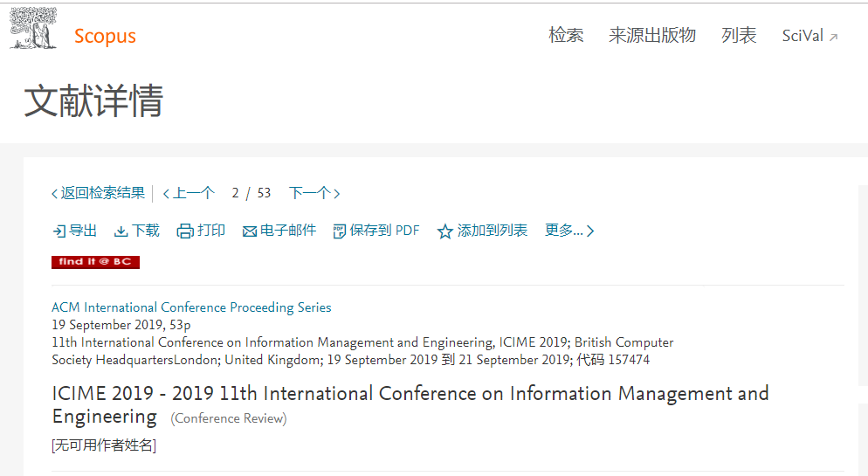The height and width of the screenshot is (476, 868).
Task: Open the Scopus home link
Action: (105, 36)
